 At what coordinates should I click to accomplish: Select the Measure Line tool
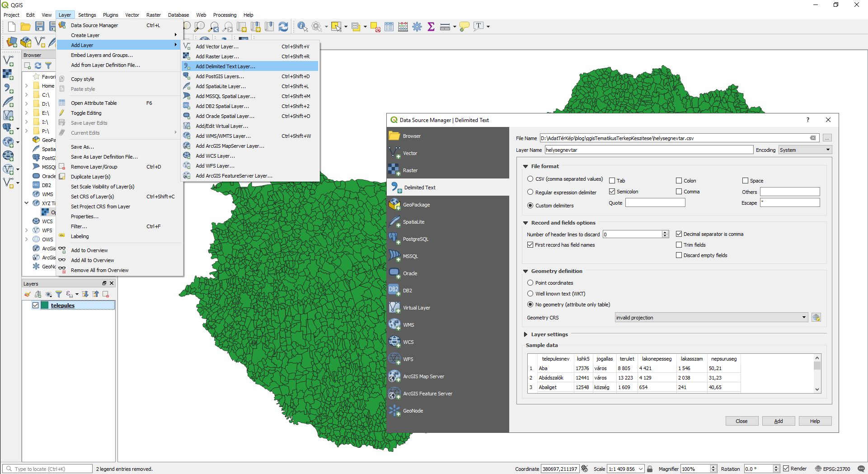[x=445, y=27]
